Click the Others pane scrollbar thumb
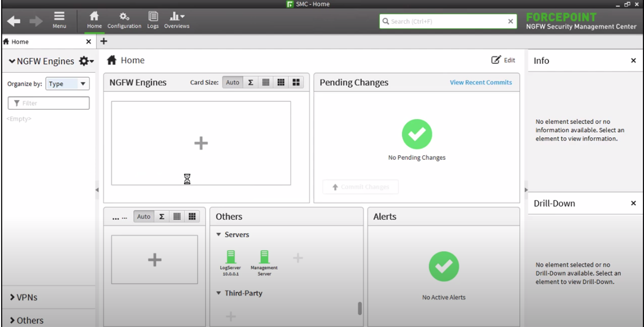 point(360,308)
